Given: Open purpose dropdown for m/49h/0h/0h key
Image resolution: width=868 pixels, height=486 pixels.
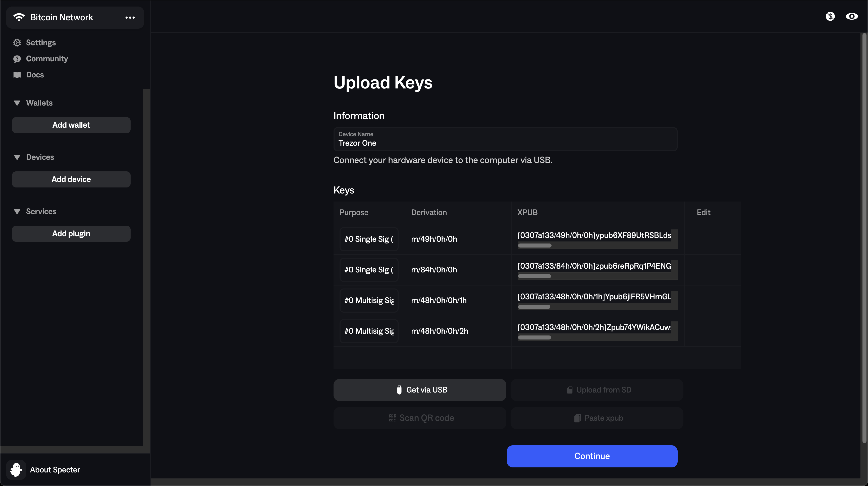Looking at the screenshot, I should (369, 239).
